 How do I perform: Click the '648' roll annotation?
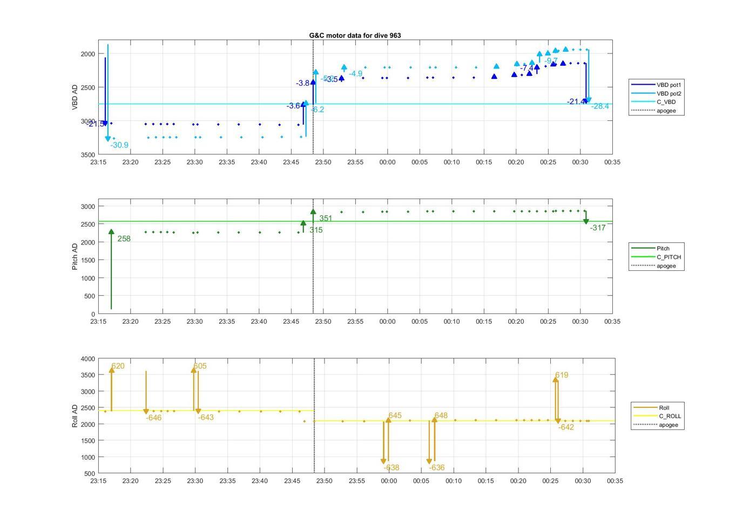[441, 415]
